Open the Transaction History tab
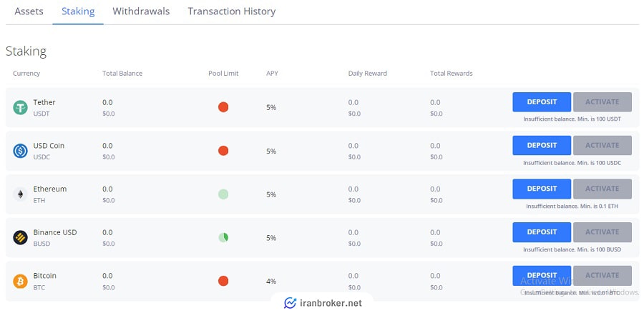644x313 pixels. click(x=232, y=11)
